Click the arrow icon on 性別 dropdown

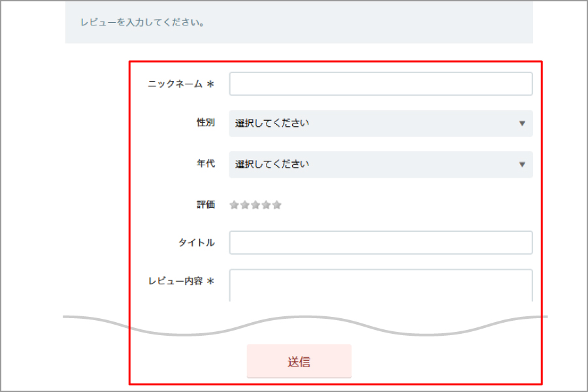[x=522, y=123]
